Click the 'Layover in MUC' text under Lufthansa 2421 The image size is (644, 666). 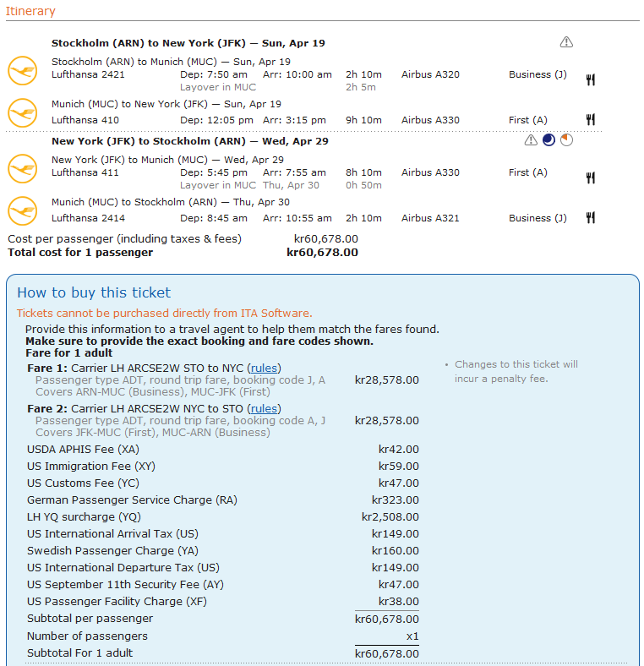218,87
